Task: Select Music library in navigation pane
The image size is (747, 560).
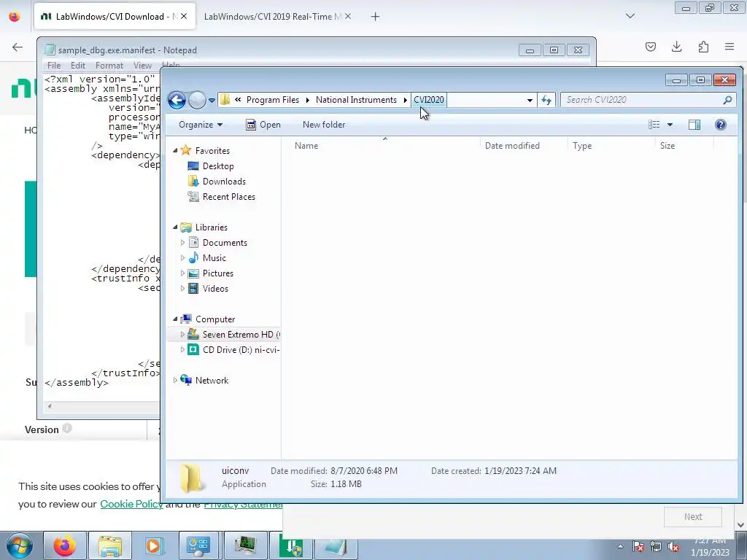Action: [x=214, y=258]
